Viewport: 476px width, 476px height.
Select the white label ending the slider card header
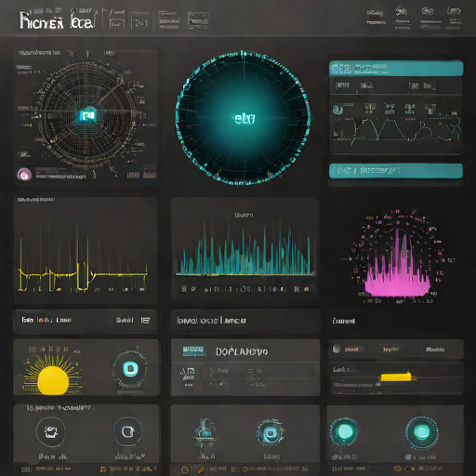pos(435,350)
